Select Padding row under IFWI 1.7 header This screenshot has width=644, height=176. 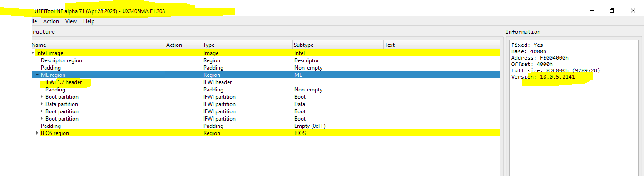click(265, 90)
